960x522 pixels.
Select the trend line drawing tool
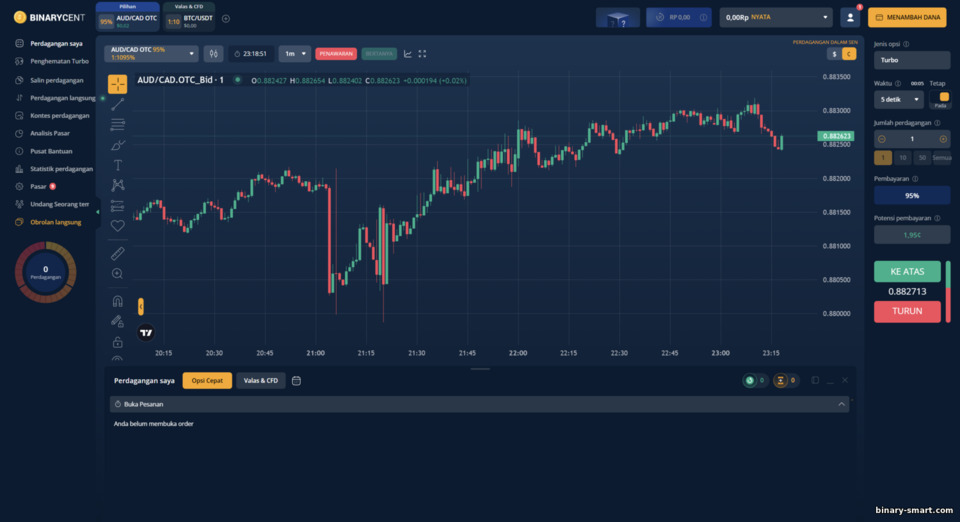118,105
